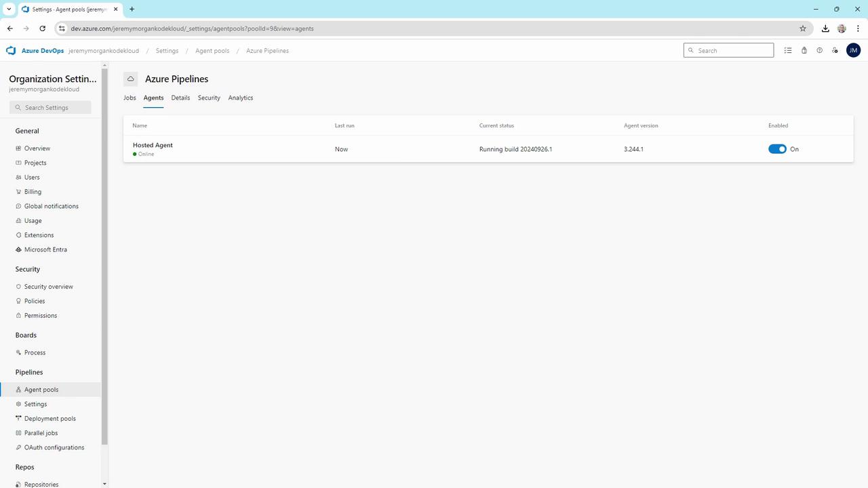Click the Extensions icon in the sidebar
The image size is (868, 488).
(x=18, y=235)
